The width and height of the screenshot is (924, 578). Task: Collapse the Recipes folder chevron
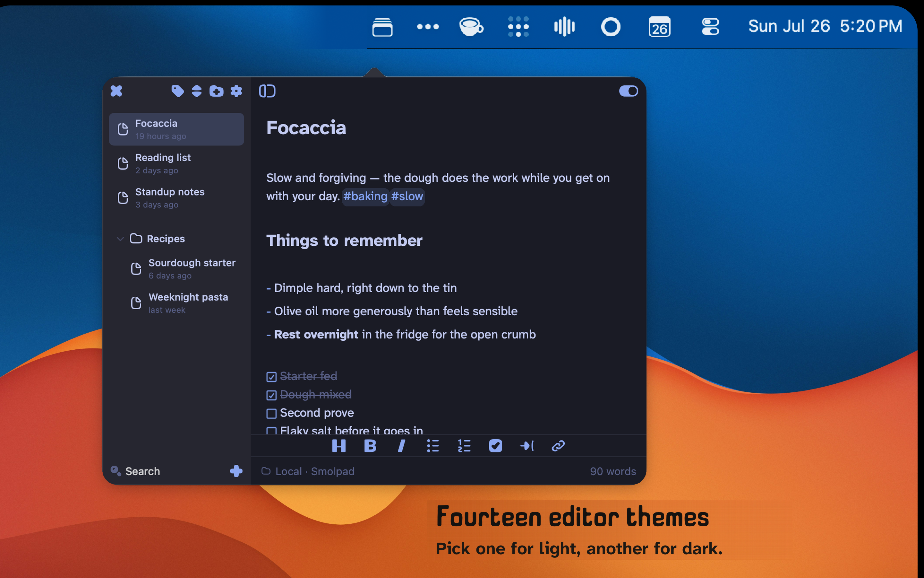pos(120,239)
